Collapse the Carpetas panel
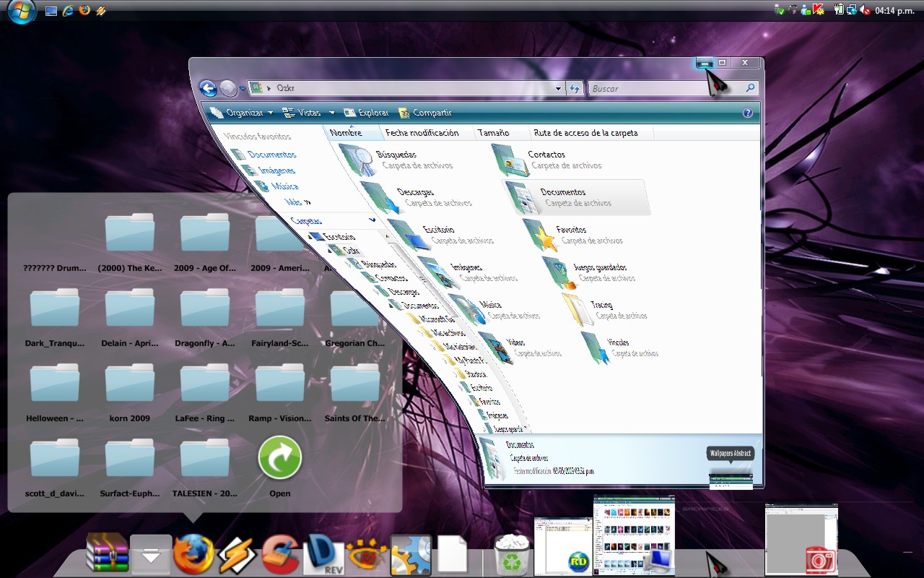 click(x=372, y=220)
